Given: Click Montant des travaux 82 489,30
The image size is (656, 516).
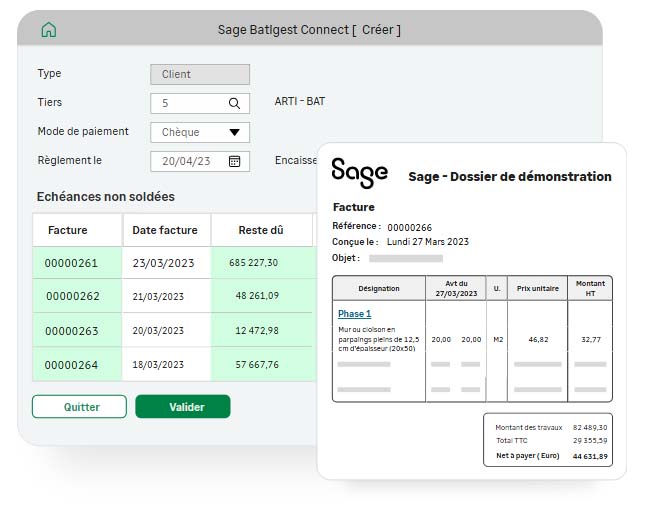Looking at the screenshot, I should point(590,428).
